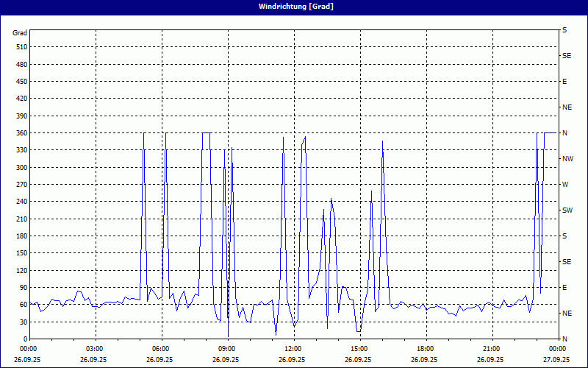The image size is (588, 368).
Task: Select the 03:00 time axis label
Action: 95,349
